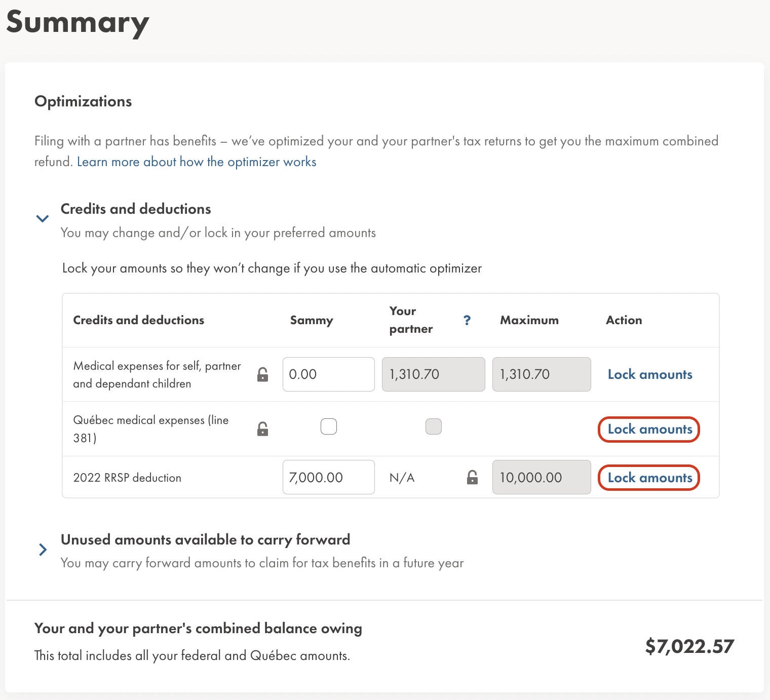Click the combined balance owing amount $7,022.57
This screenshot has height=700, width=770.
coord(689,646)
